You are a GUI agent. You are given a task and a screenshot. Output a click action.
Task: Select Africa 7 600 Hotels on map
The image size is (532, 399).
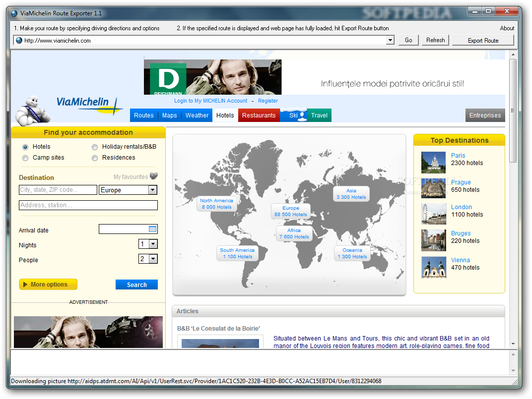coord(294,233)
